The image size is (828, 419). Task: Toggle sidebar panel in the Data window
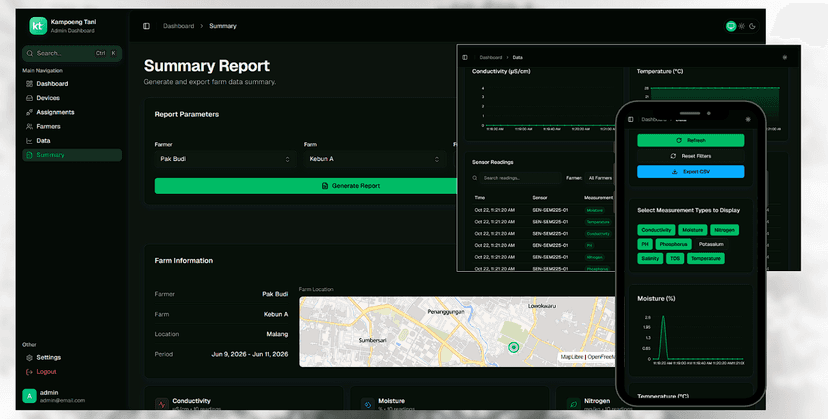point(465,57)
